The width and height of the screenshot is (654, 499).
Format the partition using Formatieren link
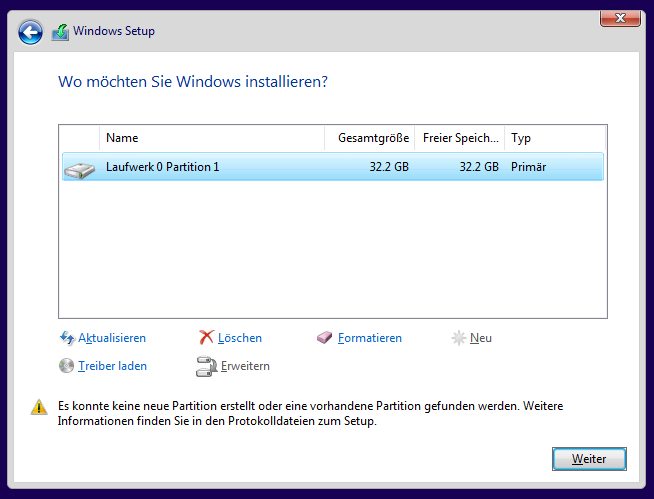(370, 338)
